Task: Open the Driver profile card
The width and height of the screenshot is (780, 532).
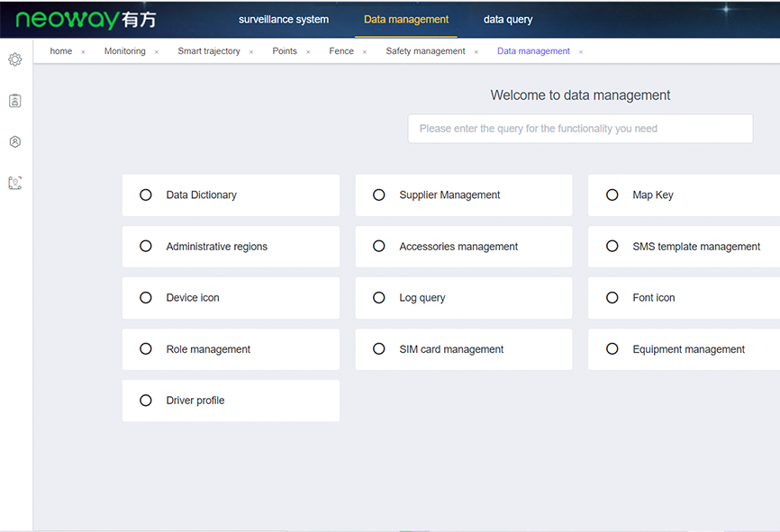Action: (x=231, y=401)
